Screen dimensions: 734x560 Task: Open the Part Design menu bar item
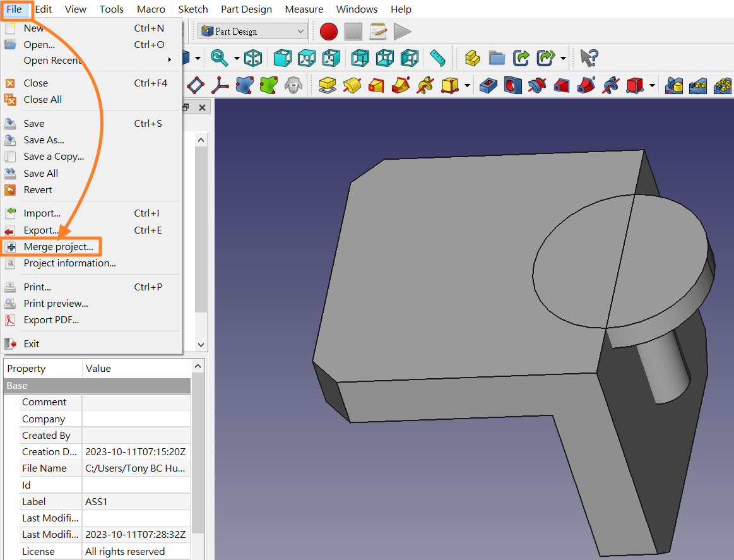click(246, 9)
